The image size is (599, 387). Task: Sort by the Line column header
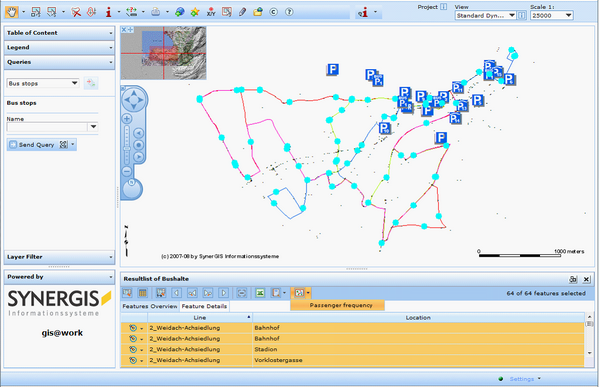[x=200, y=317]
